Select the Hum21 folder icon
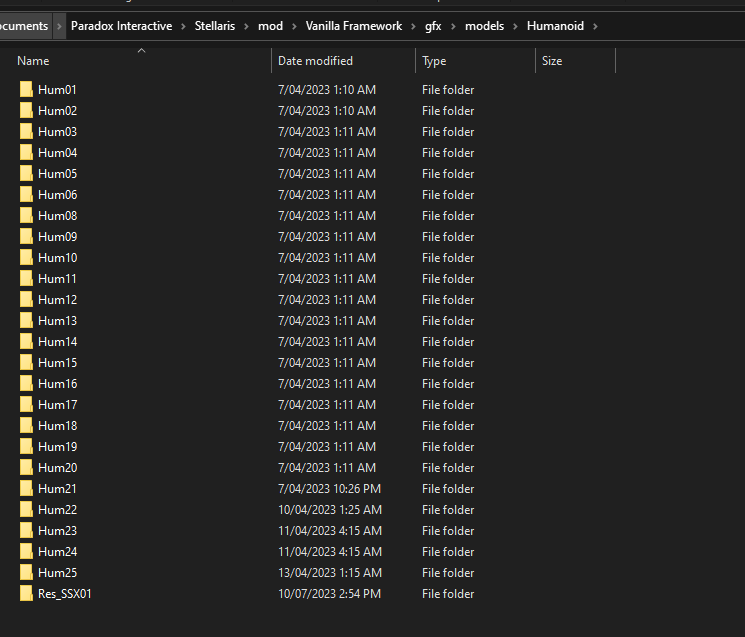Viewport: 745px width, 637px height. tap(26, 488)
